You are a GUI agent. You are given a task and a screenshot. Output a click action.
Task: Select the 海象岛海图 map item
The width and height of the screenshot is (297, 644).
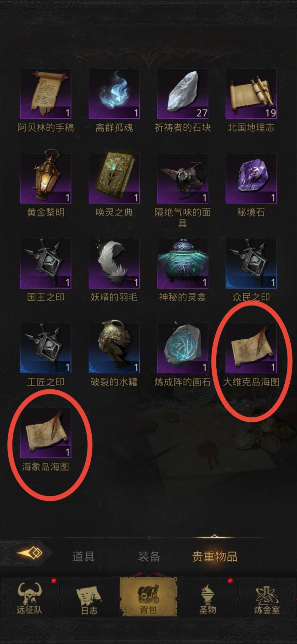point(46,433)
